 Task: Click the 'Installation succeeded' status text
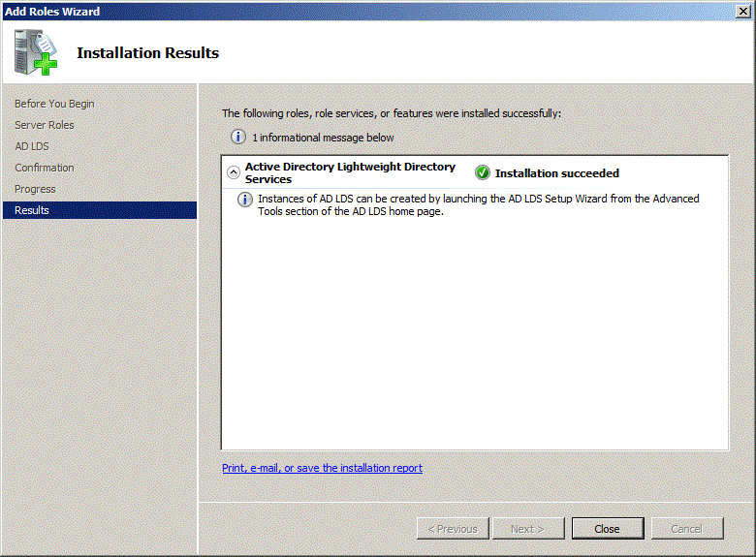click(557, 173)
